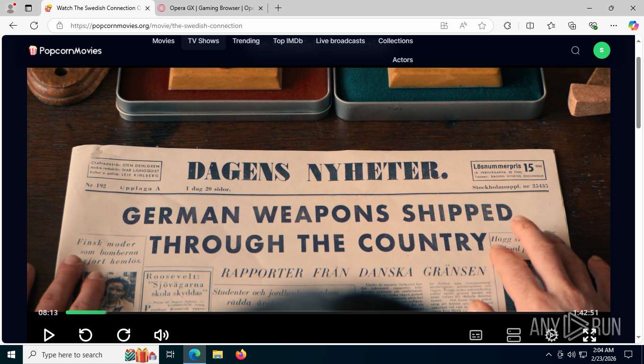Click the site search magnifier icon

tap(575, 50)
